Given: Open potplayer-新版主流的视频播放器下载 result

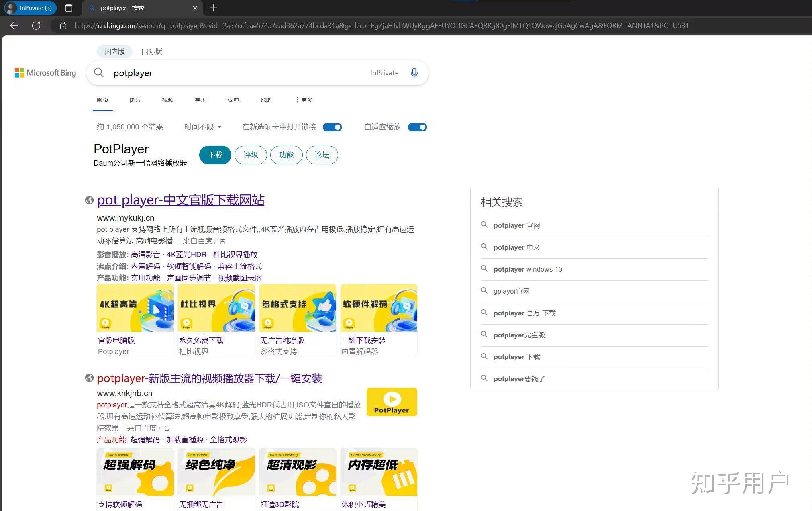Looking at the screenshot, I should pyautogui.click(x=209, y=378).
